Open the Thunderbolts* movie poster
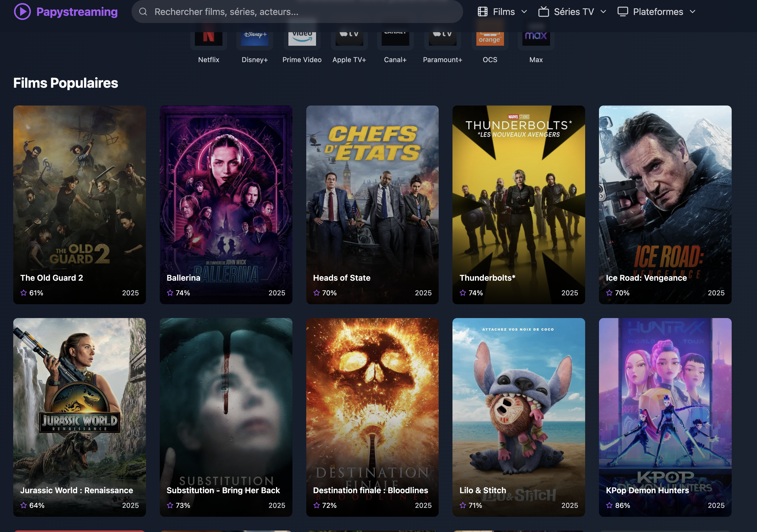Viewport: 757px width, 532px height. pos(519,204)
